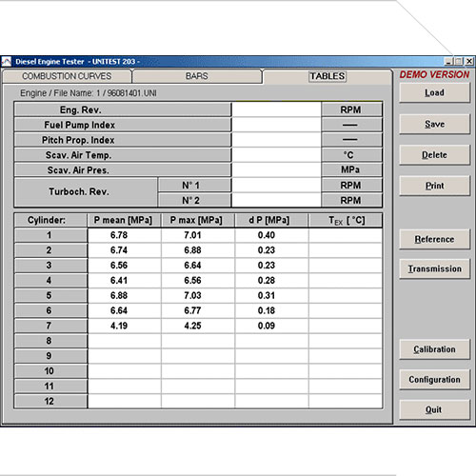The height and width of the screenshot is (476, 476).
Task: Print the table data
Action: [x=434, y=186]
